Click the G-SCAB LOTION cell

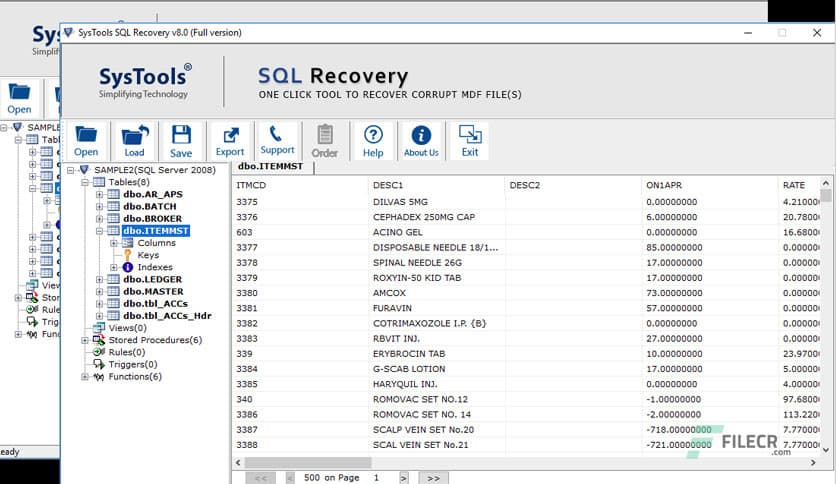coord(437,369)
